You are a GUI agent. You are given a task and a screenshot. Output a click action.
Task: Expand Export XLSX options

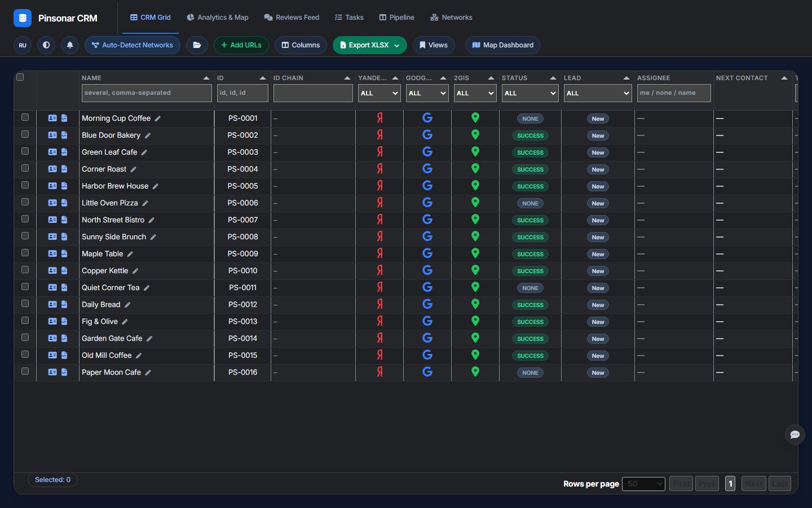click(x=397, y=46)
